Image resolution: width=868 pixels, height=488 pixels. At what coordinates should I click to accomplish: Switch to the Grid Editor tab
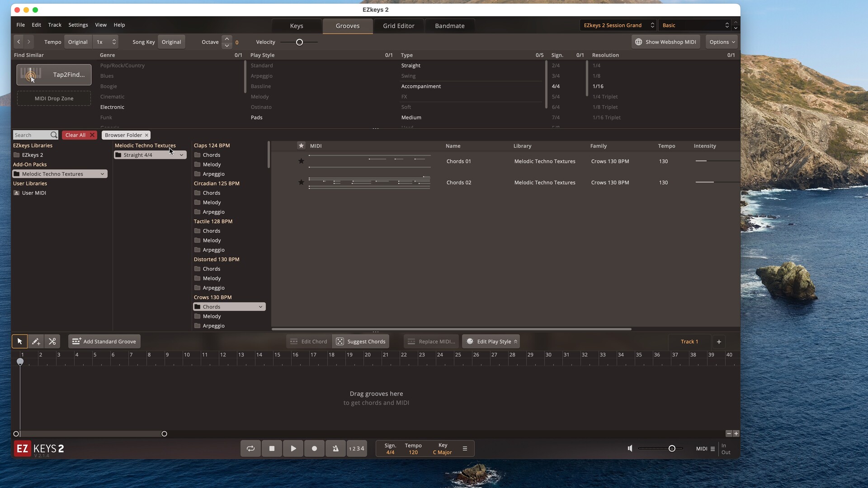(x=398, y=26)
